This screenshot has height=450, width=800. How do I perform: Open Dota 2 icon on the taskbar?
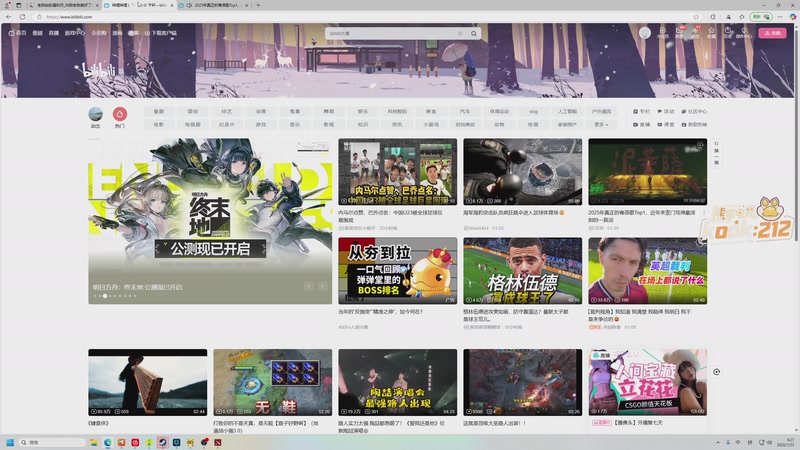(218, 442)
